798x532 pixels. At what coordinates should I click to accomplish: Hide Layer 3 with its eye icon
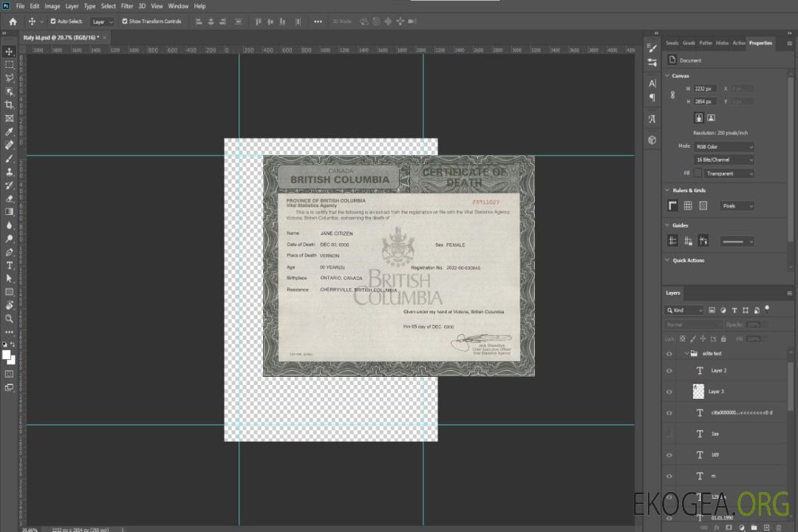669,392
